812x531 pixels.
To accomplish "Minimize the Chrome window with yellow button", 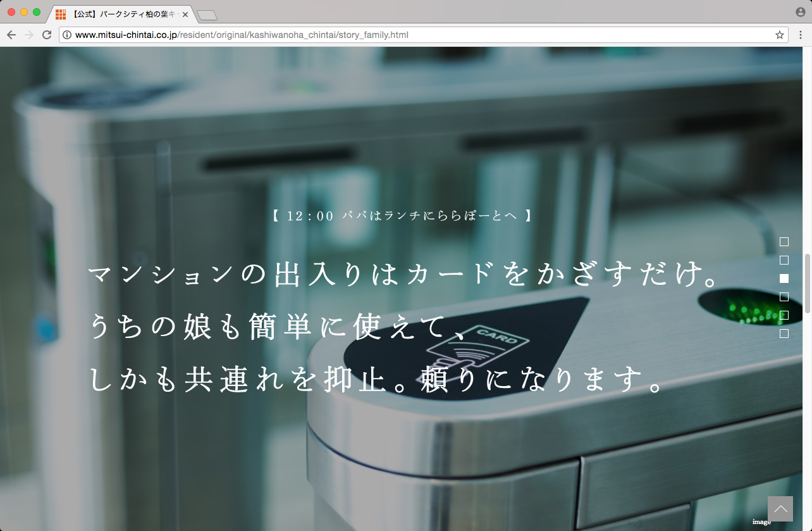I will pyautogui.click(x=24, y=12).
